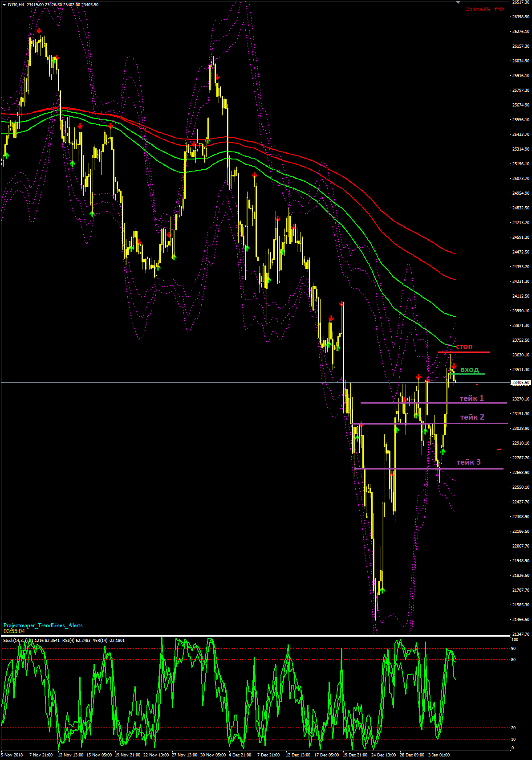
Task: Select the ChinaFX fMA indicator label
Action: (x=485, y=10)
